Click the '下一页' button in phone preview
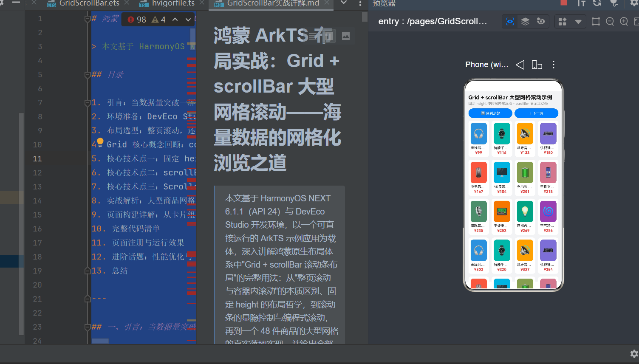This screenshot has width=639, height=364. click(x=536, y=113)
